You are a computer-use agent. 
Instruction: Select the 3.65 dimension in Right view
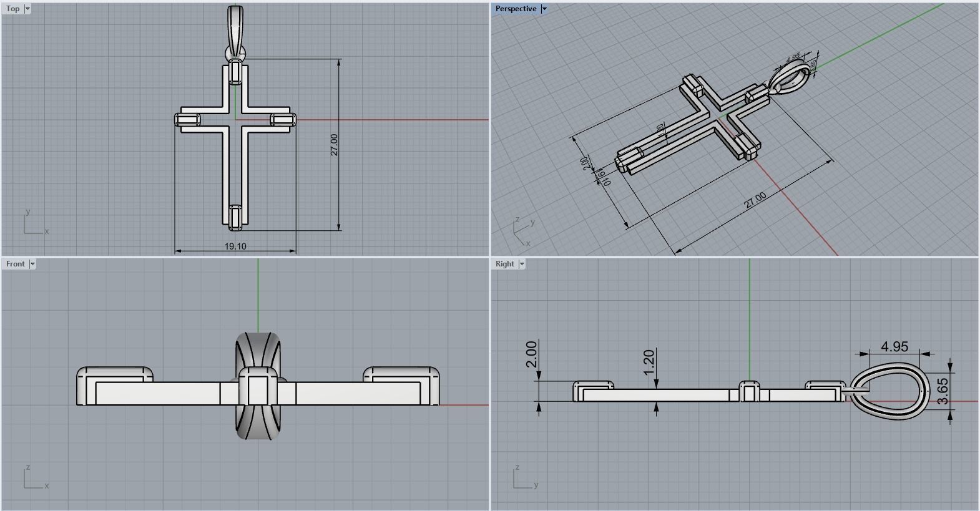click(943, 391)
